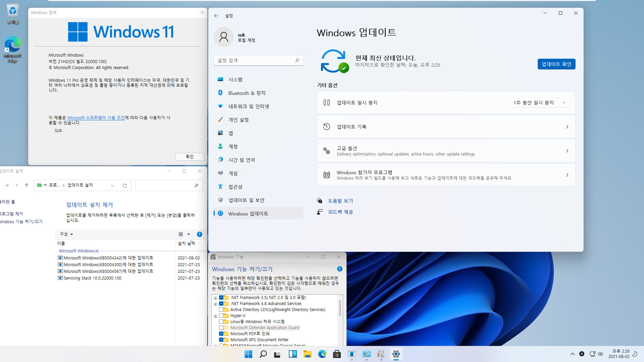Uncheck Microsoft XPS Document Writer checkbox

[221, 340]
